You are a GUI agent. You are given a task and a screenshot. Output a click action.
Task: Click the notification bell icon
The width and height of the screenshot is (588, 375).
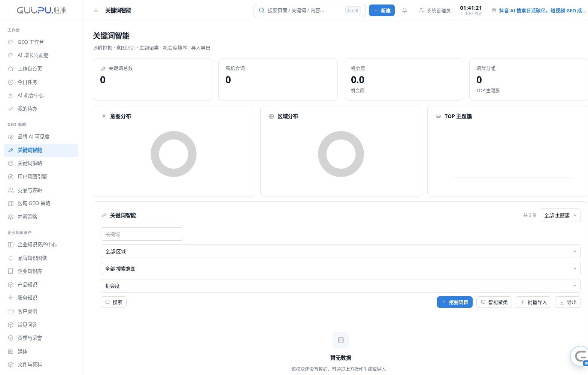click(x=404, y=10)
